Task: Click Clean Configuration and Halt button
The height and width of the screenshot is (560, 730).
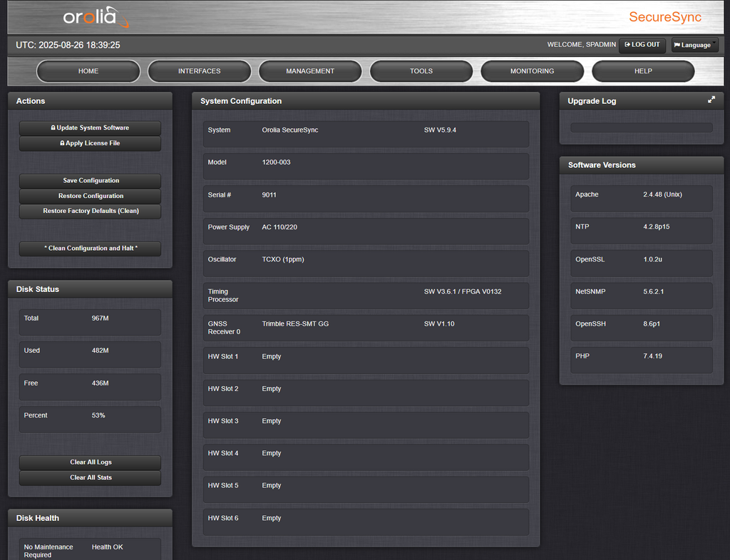Action: tap(90, 249)
